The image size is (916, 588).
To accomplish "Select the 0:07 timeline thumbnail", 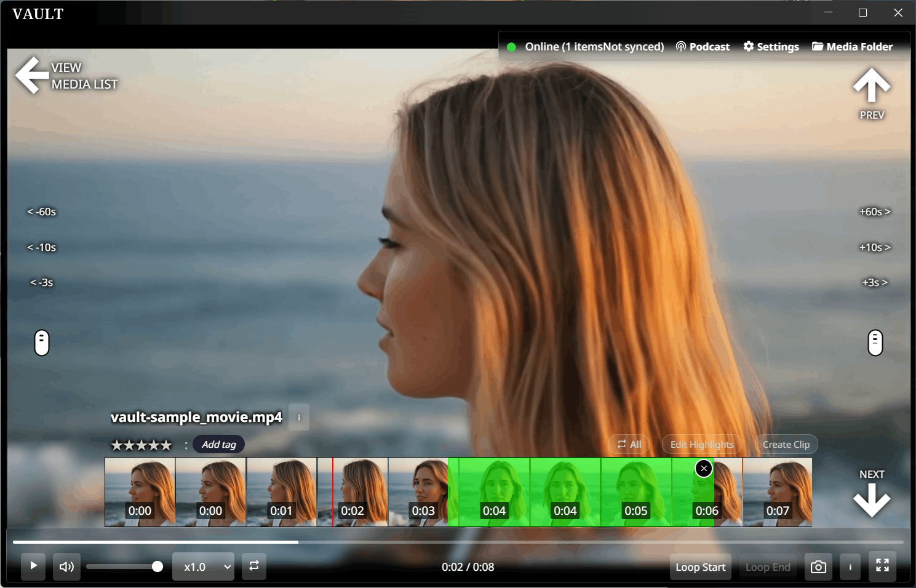I will tap(778, 492).
